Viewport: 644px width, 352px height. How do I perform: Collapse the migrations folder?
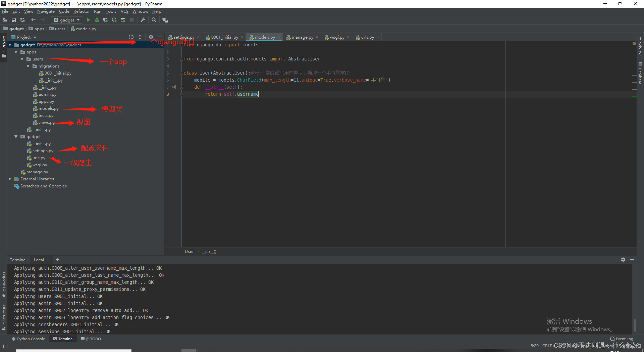[x=28, y=66]
